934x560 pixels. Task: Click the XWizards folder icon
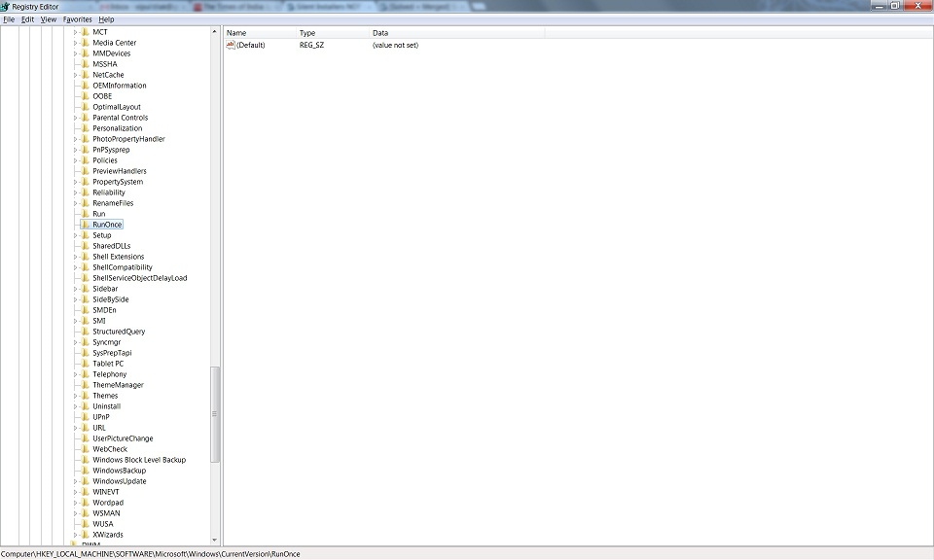pyautogui.click(x=86, y=535)
